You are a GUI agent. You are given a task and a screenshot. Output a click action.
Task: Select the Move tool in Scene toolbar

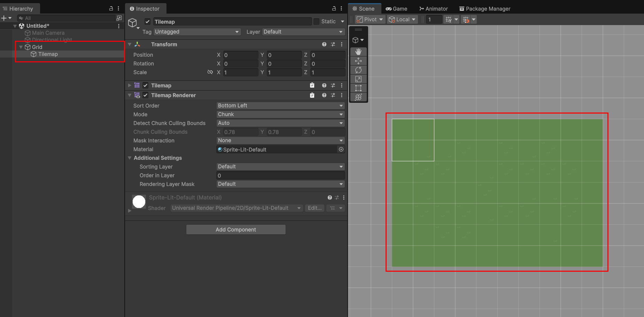point(358,61)
